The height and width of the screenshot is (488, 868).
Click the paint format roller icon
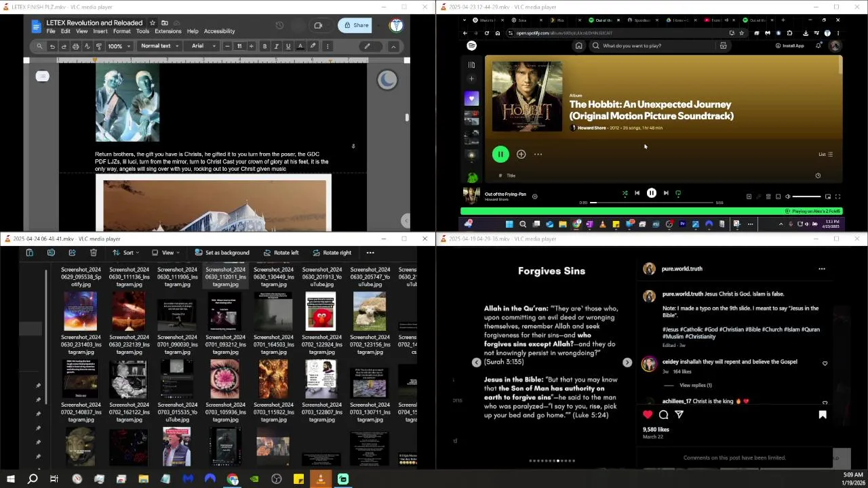98,46
